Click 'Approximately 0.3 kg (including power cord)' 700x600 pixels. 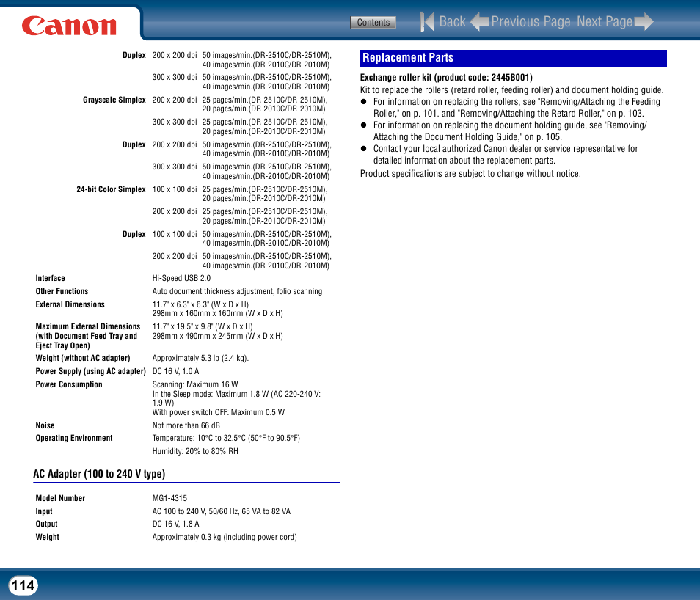click(x=225, y=537)
